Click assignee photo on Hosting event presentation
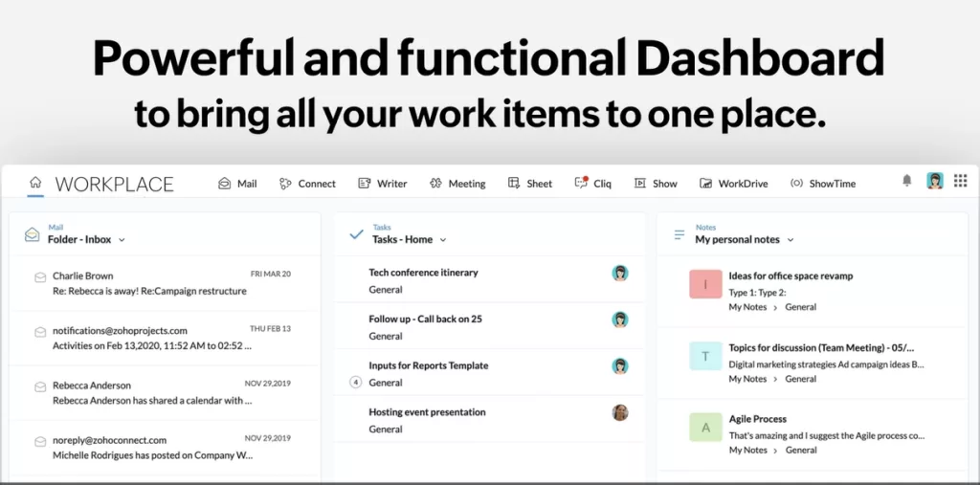 click(620, 412)
